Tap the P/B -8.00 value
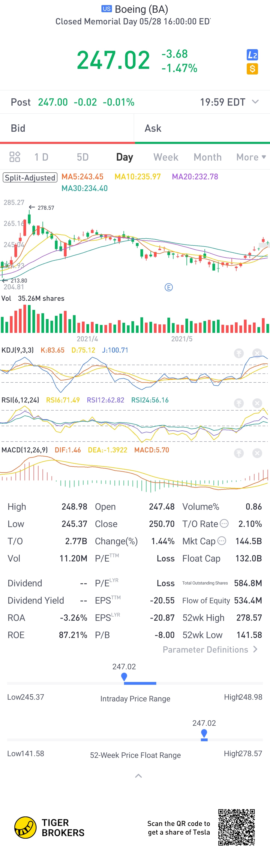 [x=165, y=635]
